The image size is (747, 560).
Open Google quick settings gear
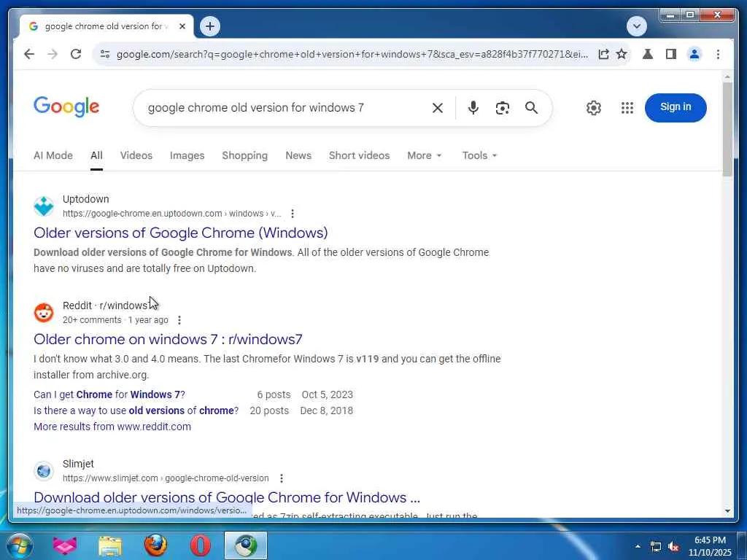594,108
